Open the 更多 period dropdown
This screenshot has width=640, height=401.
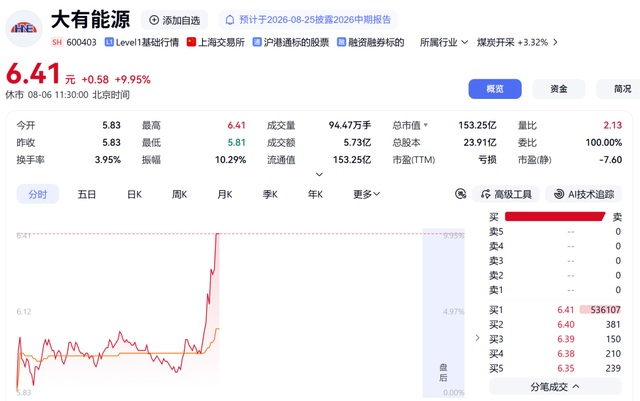click(367, 194)
